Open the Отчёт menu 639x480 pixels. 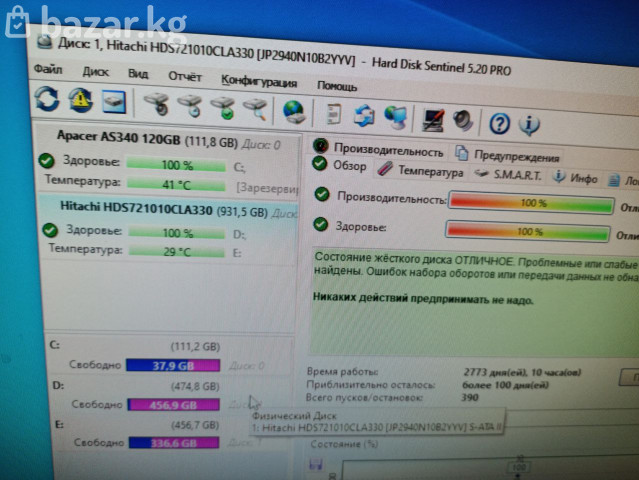tap(185, 76)
